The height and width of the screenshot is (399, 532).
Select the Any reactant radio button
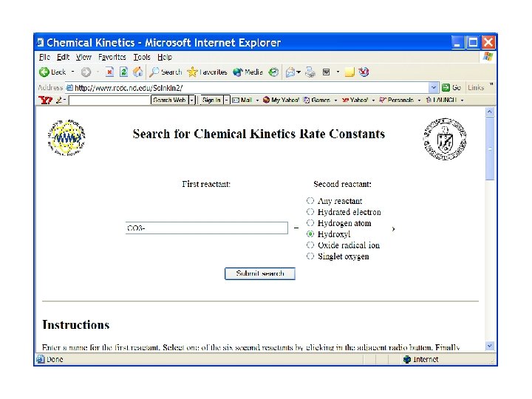tap(310, 200)
